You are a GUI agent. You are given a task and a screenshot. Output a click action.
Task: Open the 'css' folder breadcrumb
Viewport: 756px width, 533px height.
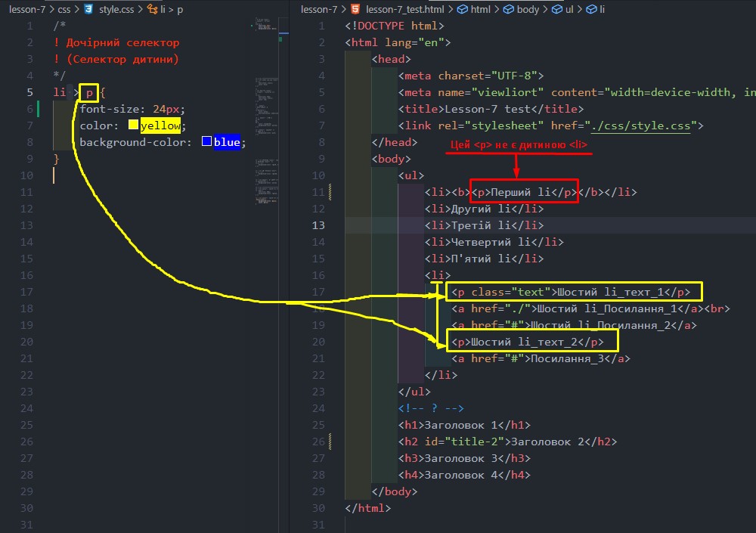[64, 9]
